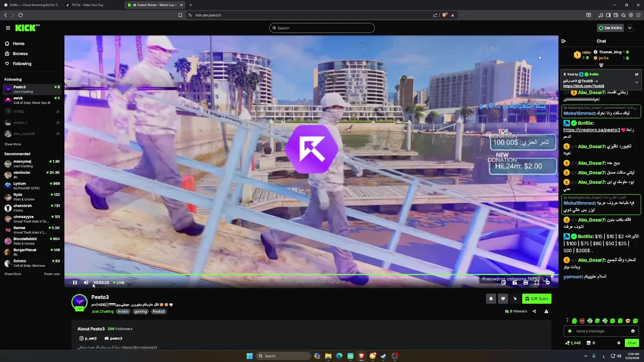
Task: Open peeto3 Discord link
Action: tap(113, 338)
